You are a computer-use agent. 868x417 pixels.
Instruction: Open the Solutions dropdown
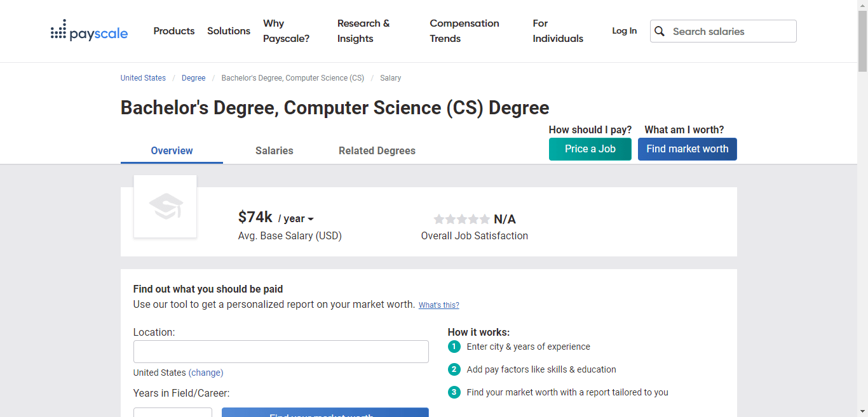tap(228, 30)
